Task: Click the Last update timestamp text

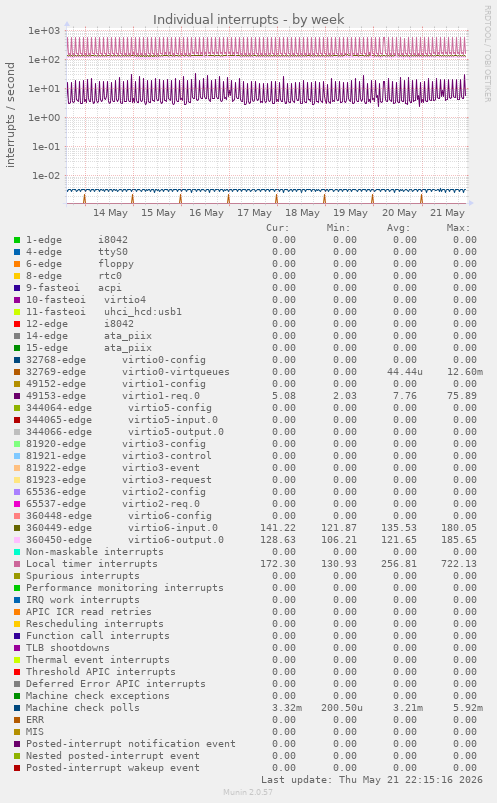Action: (x=372, y=780)
